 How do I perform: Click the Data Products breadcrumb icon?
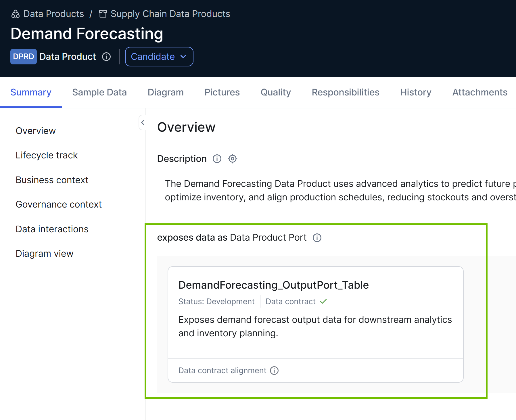(15, 14)
